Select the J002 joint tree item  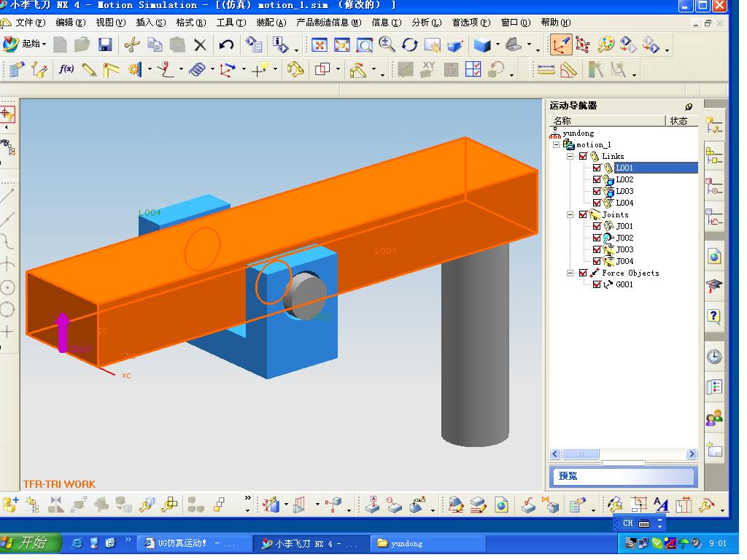pos(624,238)
